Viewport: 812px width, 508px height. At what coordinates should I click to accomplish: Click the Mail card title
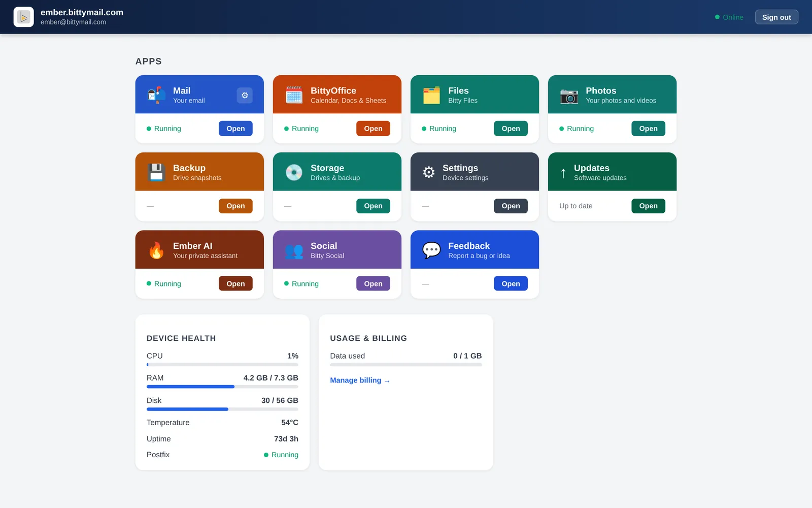click(x=182, y=90)
